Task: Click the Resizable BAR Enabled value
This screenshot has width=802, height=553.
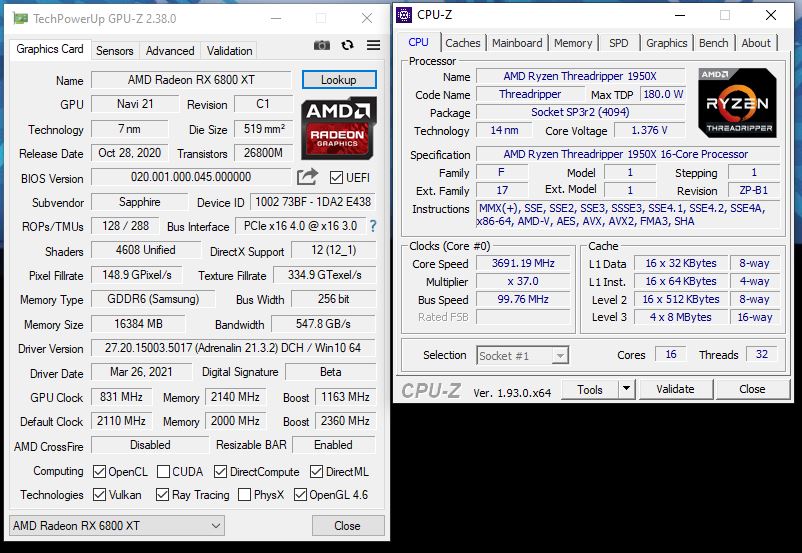Action: click(x=333, y=445)
